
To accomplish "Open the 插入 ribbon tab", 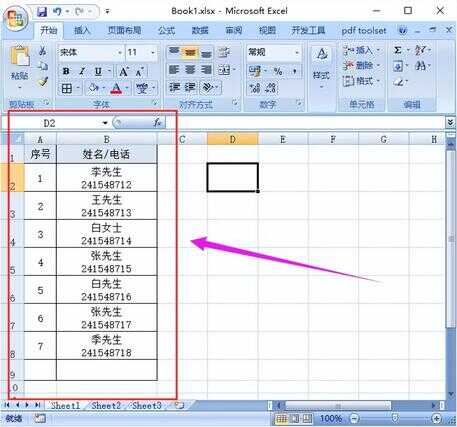I will pyautogui.click(x=82, y=31).
